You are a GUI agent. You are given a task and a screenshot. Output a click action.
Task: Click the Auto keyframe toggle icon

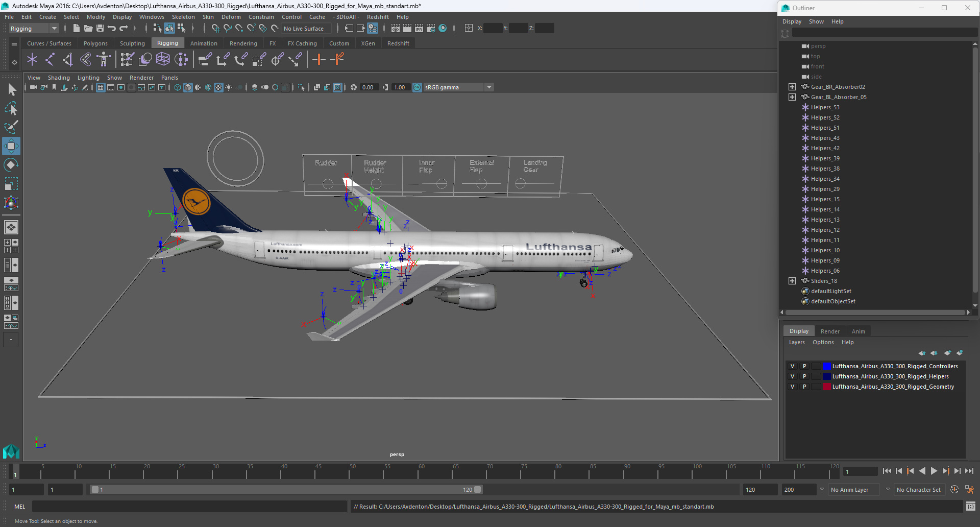click(954, 490)
